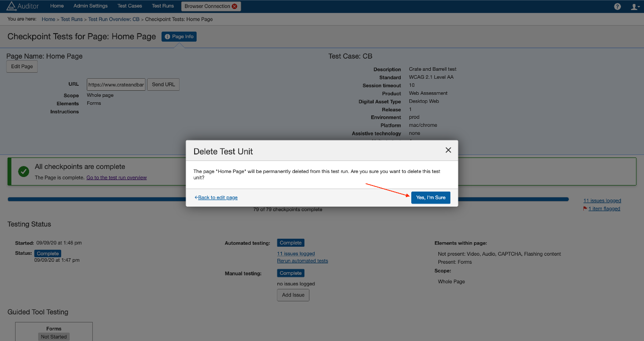Open the help question mark icon
This screenshot has width=644, height=341.
[617, 7]
